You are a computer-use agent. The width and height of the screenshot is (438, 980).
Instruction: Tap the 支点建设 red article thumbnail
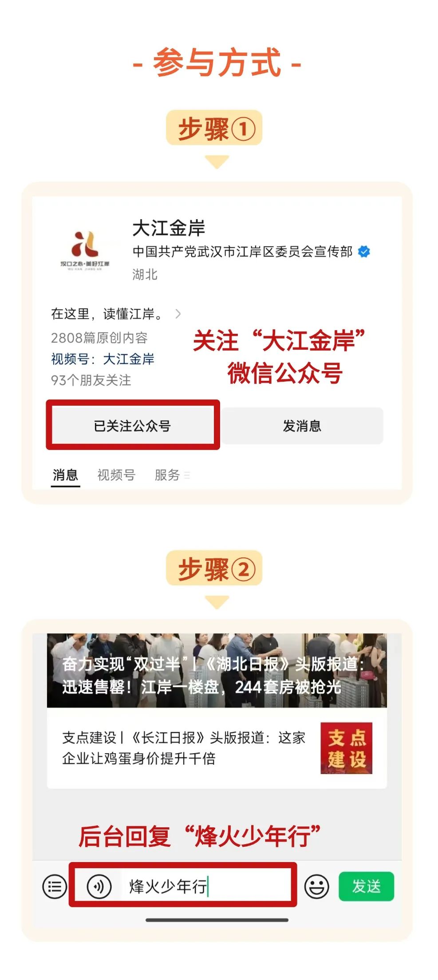point(346,749)
